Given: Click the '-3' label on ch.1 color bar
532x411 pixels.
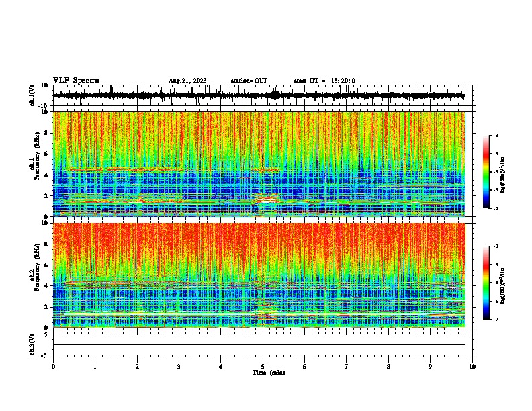Looking at the screenshot, I should click(x=495, y=135).
